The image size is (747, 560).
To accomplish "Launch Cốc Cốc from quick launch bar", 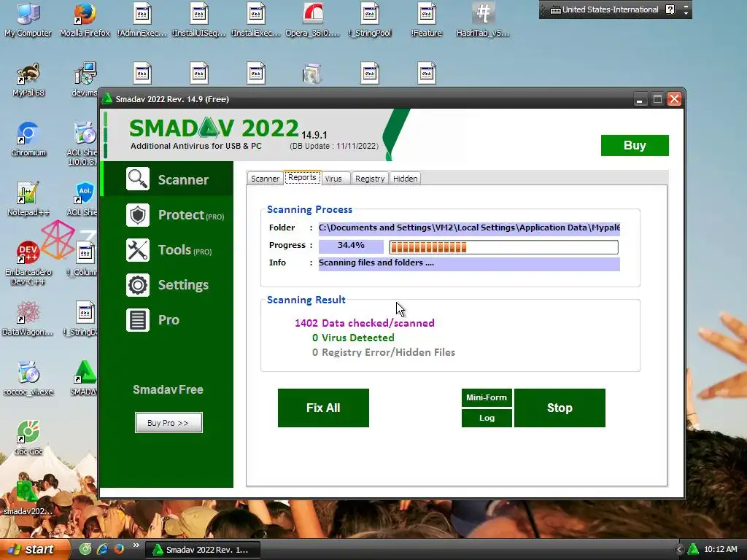I will pyautogui.click(x=85, y=549).
